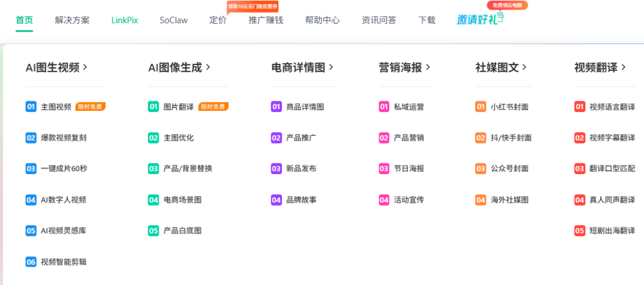Click the green 02 badge beside 主图优化
Viewport: 644px width, 285px height.
[154, 138]
